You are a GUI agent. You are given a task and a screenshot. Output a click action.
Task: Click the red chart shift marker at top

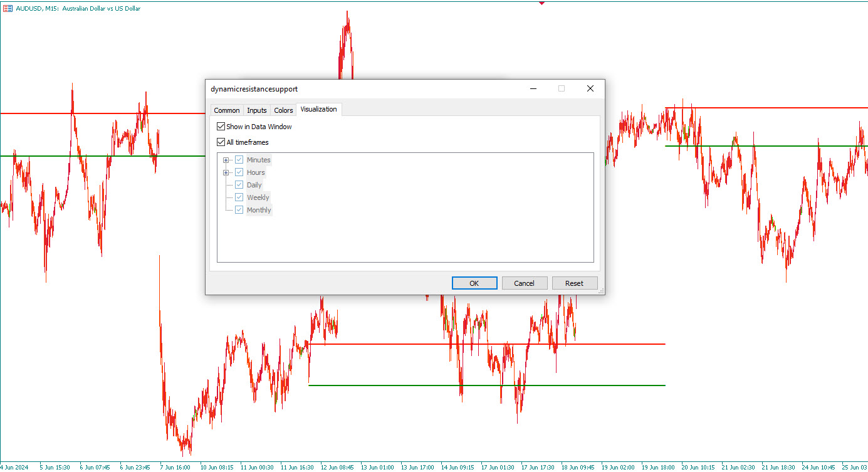(542, 3)
